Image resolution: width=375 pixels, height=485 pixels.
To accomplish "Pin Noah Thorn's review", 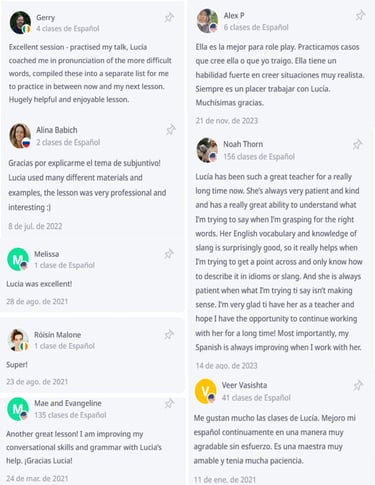I will [357, 144].
